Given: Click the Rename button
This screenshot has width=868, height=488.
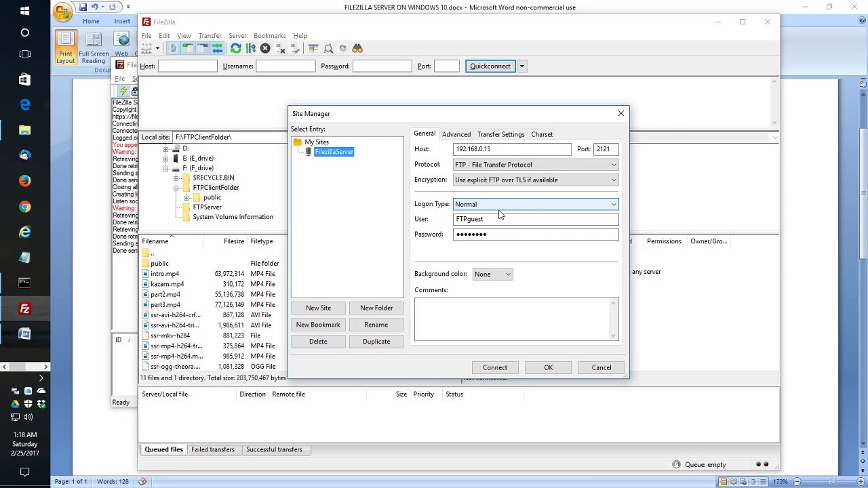Looking at the screenshot, I should (x=376, y=325).
